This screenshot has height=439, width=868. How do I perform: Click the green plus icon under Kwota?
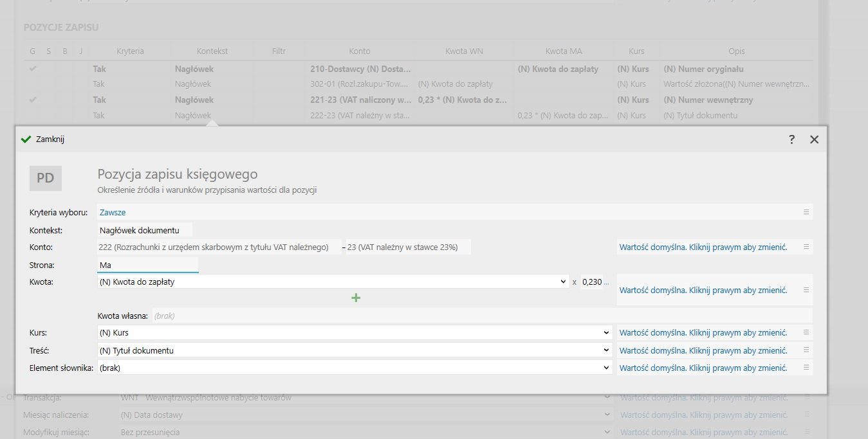356,298
